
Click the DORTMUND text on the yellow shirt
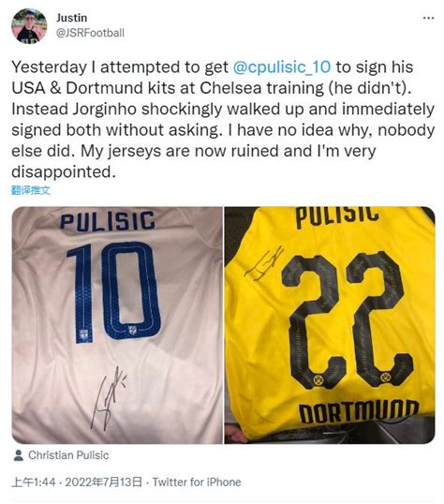pyautogui.click(x=359, y=412)
